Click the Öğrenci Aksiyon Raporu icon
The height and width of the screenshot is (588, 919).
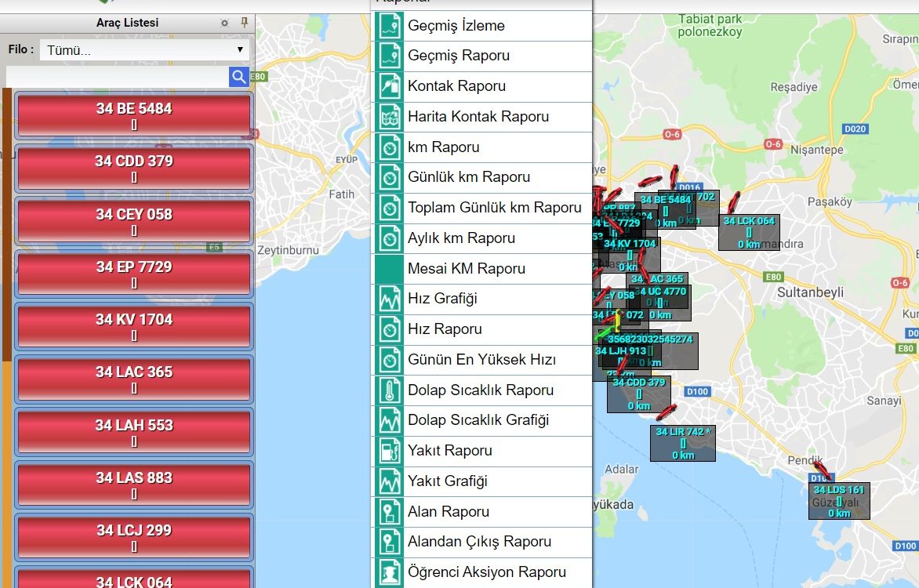pyautogui.click(x=390, y=573)
